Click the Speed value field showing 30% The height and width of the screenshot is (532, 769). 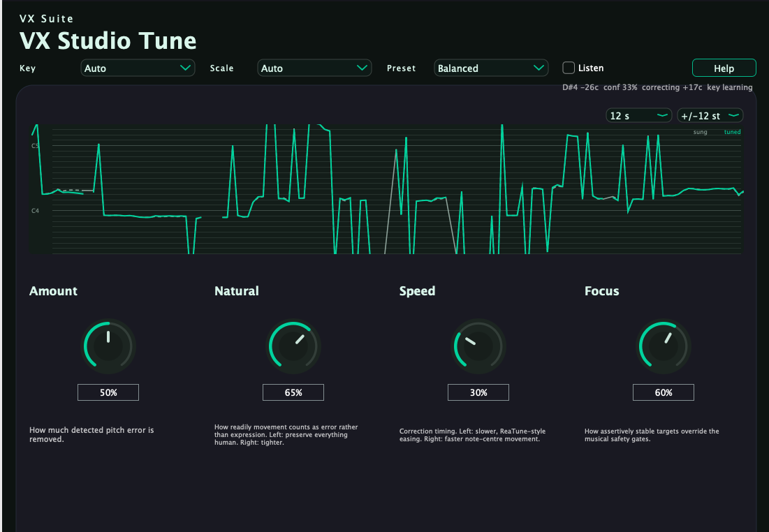click(x=478, y=392)
